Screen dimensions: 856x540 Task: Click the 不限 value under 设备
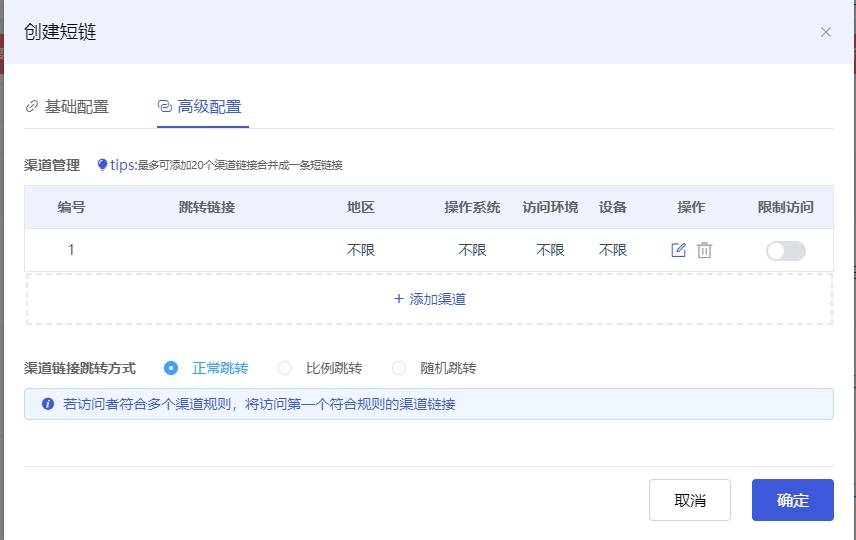613,250
